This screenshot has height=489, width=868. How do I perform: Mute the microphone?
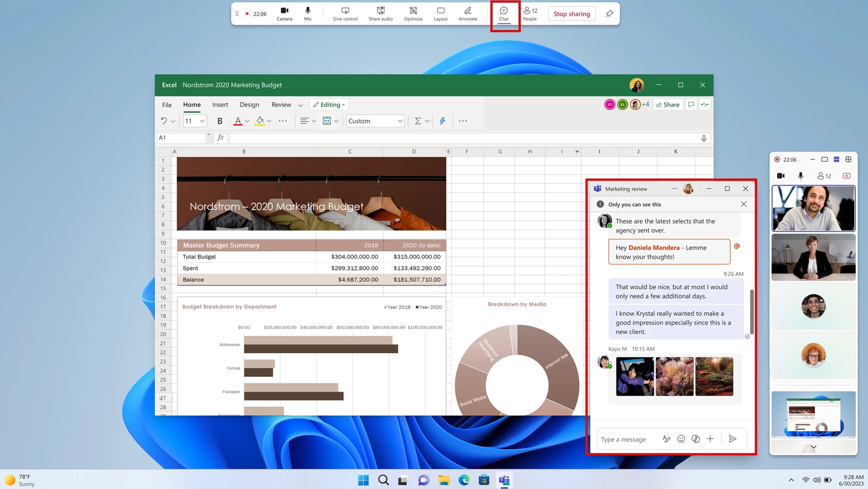tap(308, 14)
